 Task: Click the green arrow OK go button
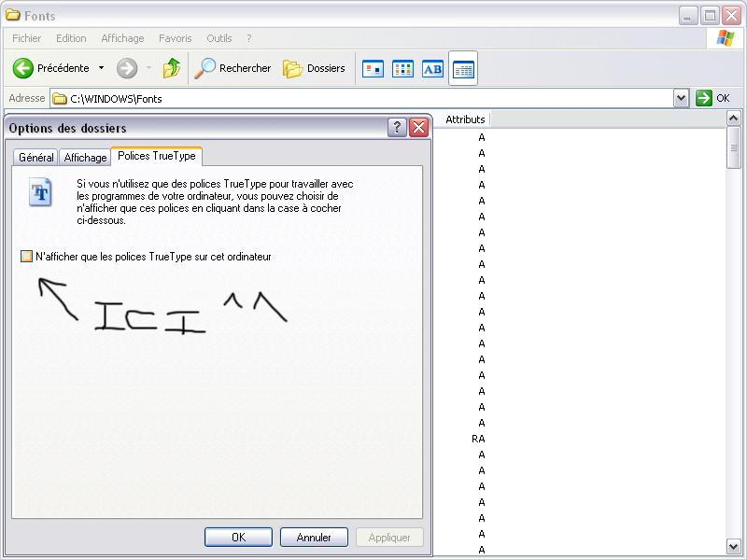(704, 98)
